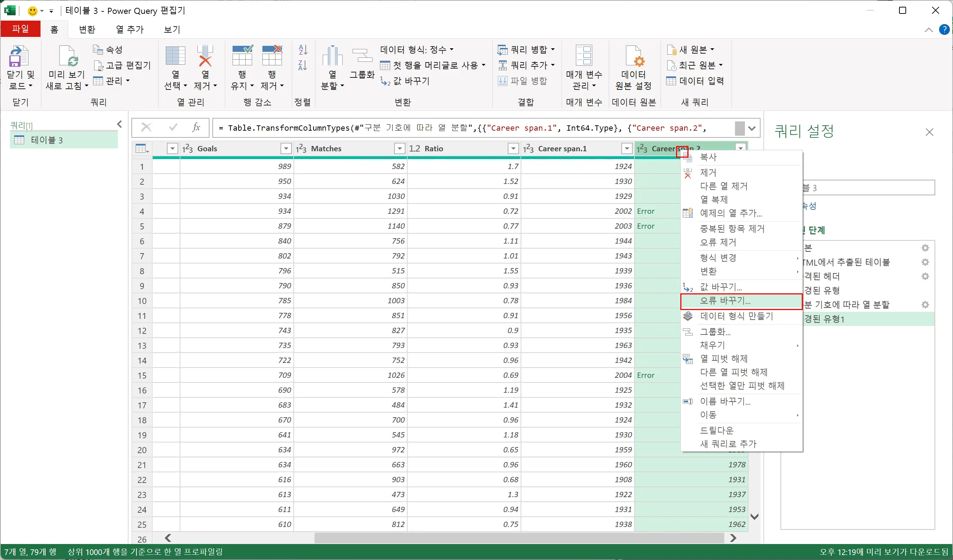953x560 pixels.
Task: Select the 테이블 3 query in the list
Action: coord(47,140)
